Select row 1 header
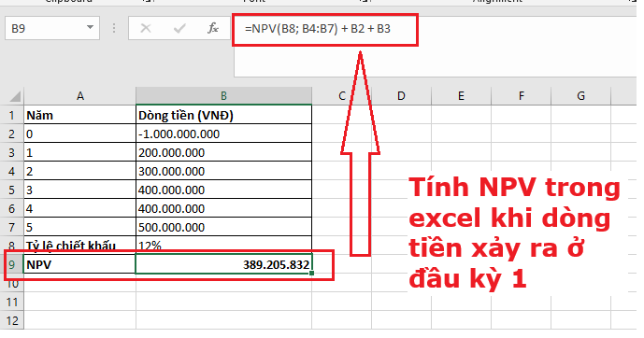This screenshot has width=644, height=338. pos(12,115)
